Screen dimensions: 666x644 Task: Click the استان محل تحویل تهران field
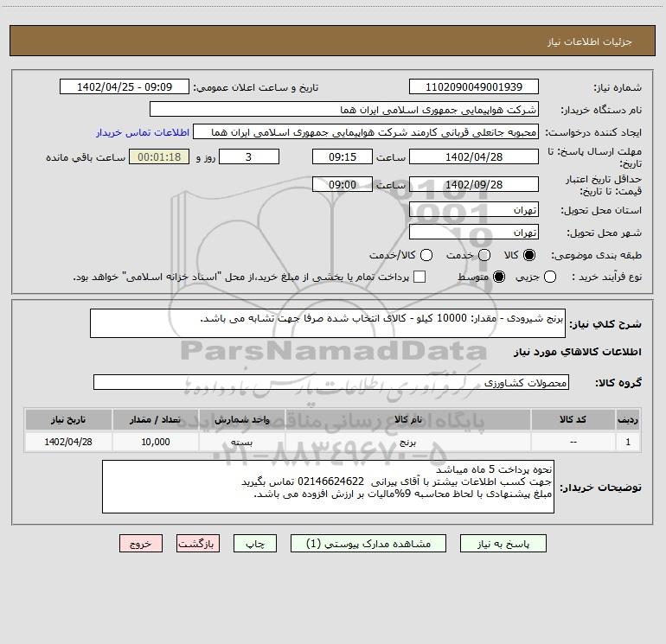pyautogui.click(x=474, y=210)
